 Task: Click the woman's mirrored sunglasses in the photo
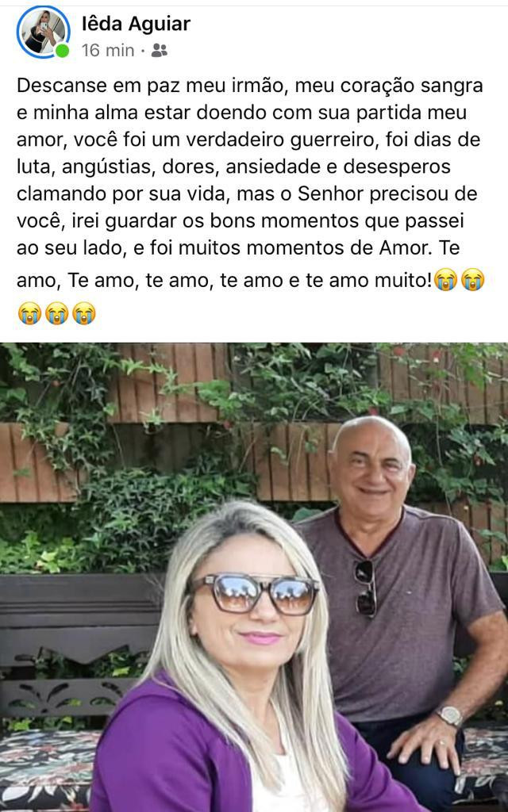[253, 592]
